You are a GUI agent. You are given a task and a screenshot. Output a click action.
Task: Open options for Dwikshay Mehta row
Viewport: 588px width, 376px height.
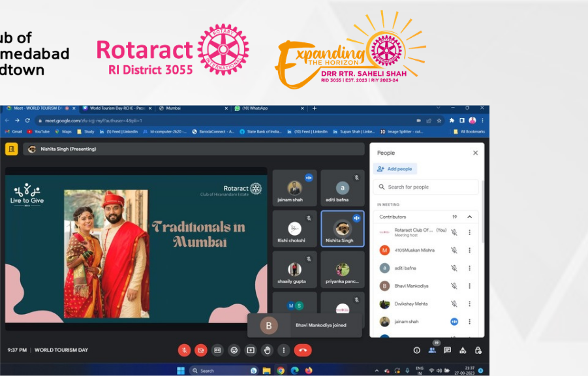coord(469,304)
